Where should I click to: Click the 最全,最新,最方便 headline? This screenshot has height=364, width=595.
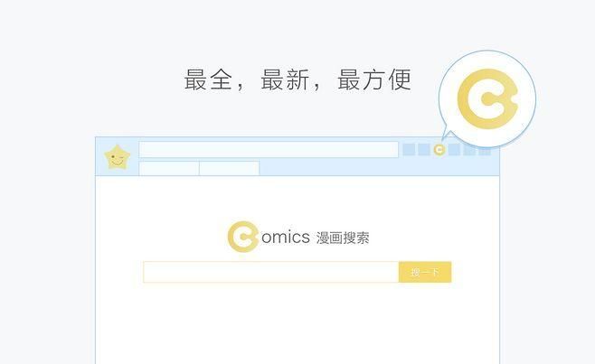tap(297, 79)
